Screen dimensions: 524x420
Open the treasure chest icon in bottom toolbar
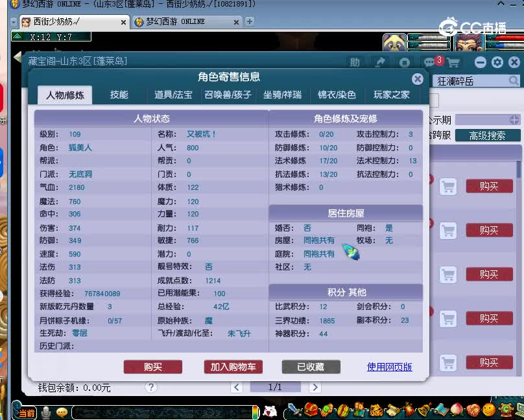(311, 410)
